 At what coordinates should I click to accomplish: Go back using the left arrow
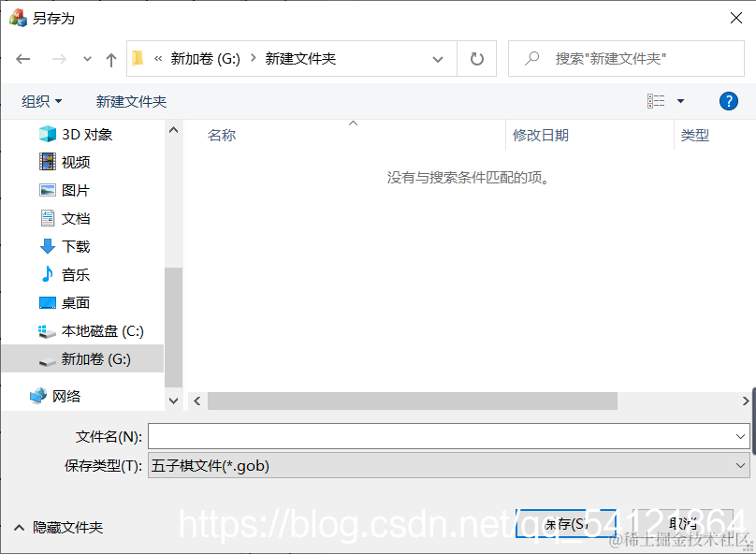pyautogui.click(x=22, y=59)
